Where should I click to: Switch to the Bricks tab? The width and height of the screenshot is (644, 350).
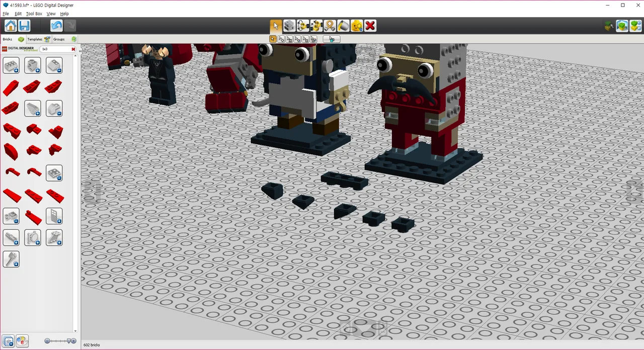coord(13,39)
